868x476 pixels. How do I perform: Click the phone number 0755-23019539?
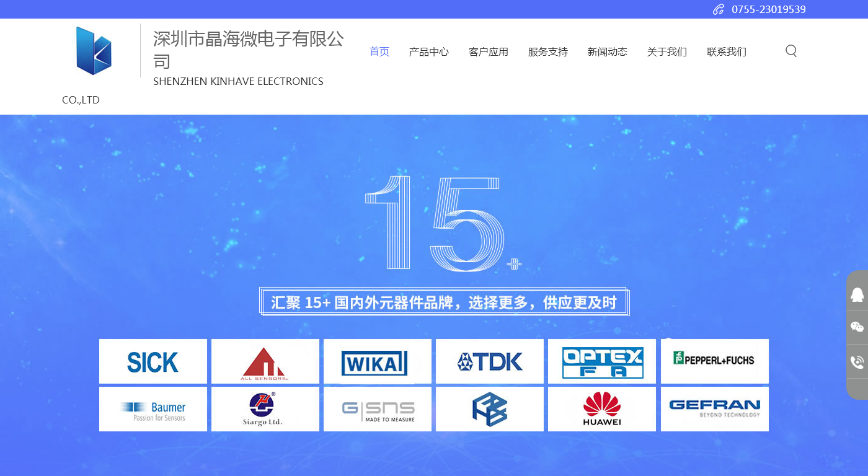(x=769, y=9)
